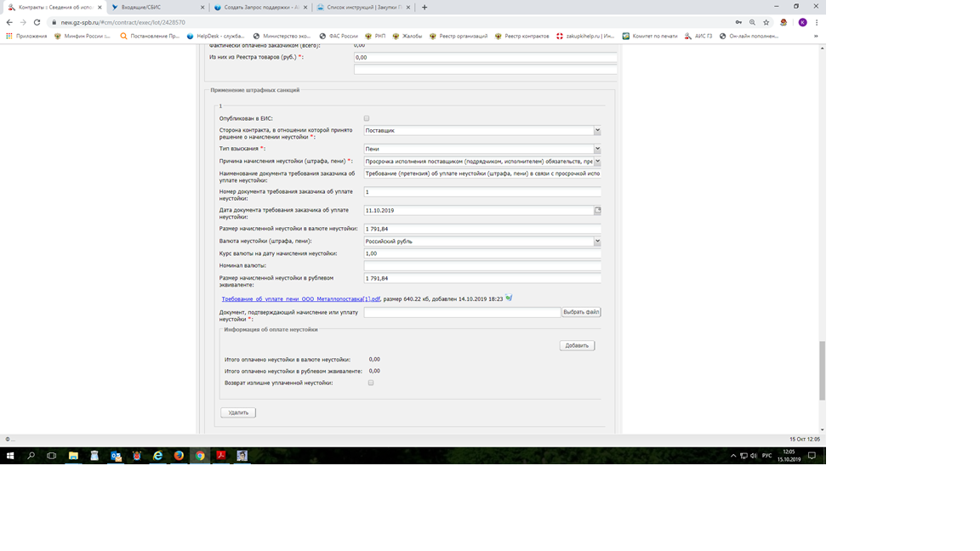Screen dimensions: 980x551
Task: Click Курс валюты field with 1,00
Action: tap(482, 253)
